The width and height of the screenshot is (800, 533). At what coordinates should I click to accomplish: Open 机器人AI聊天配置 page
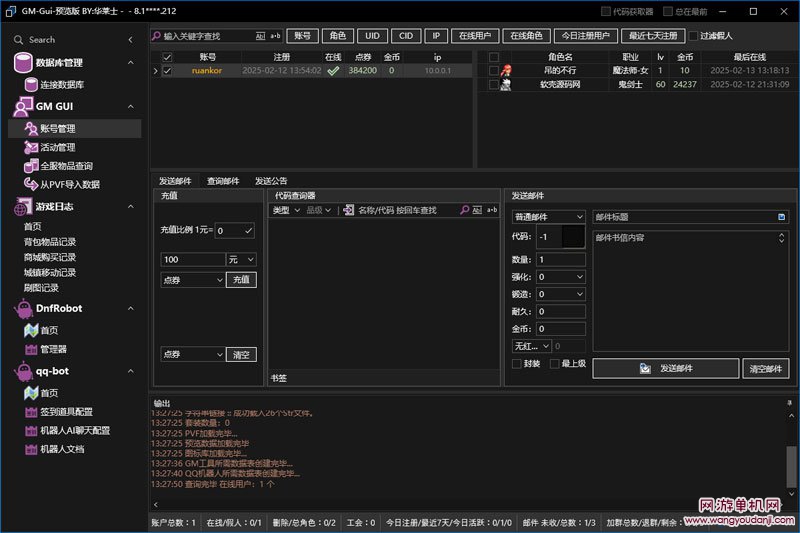point(74,430)
